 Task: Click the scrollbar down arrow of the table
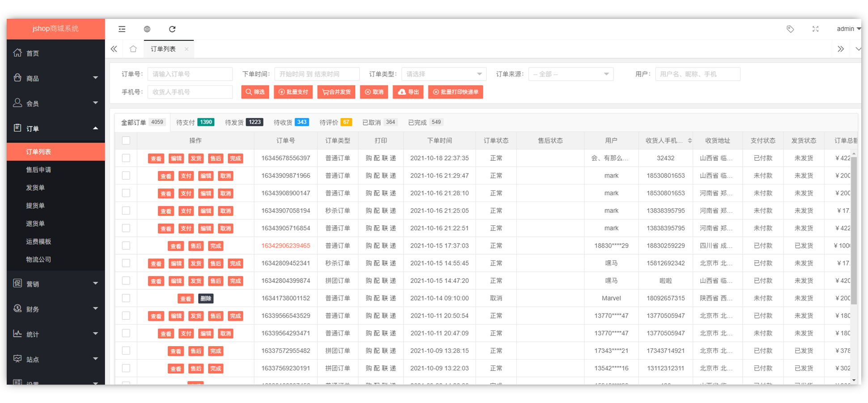(854, 381)
